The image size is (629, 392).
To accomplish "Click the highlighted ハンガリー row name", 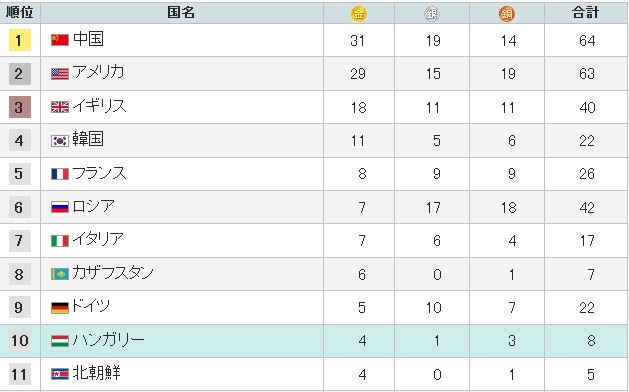I will pyautogui.click(x=108, y=340).
